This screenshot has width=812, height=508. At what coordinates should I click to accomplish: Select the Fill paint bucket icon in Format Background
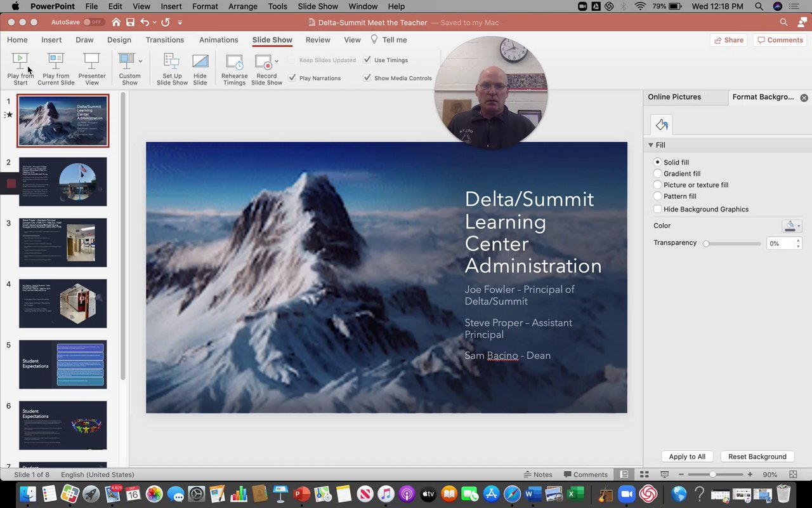point(662,125)
